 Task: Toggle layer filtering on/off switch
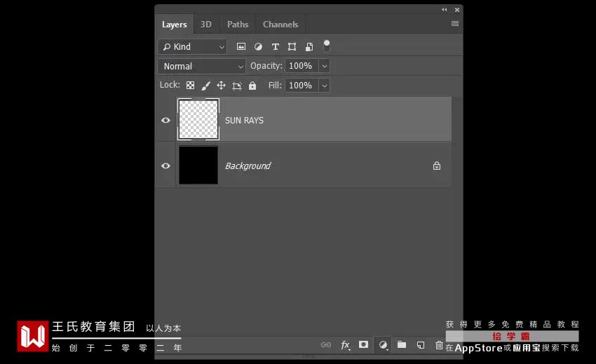point(327,46)
